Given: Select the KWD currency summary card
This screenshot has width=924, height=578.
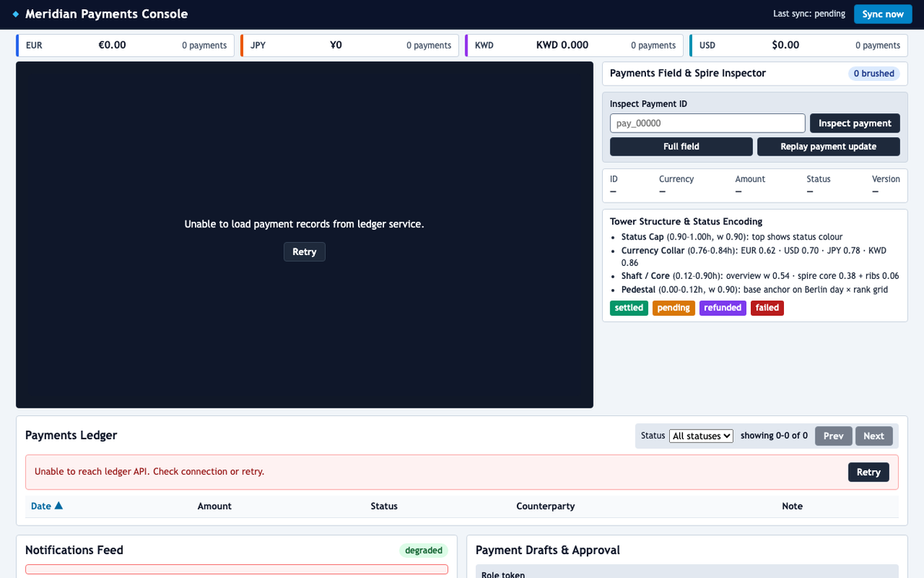Looking at the screenshot, I should 574,45.
